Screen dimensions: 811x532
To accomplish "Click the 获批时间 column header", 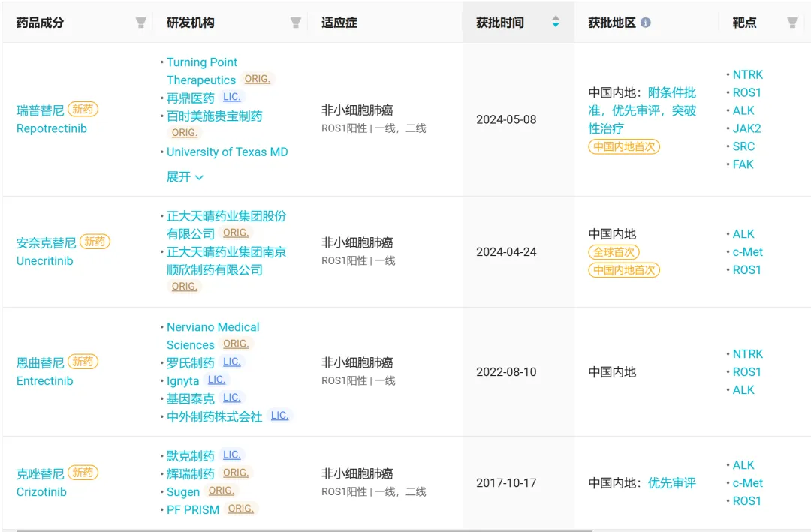I will tap(500, 23).
